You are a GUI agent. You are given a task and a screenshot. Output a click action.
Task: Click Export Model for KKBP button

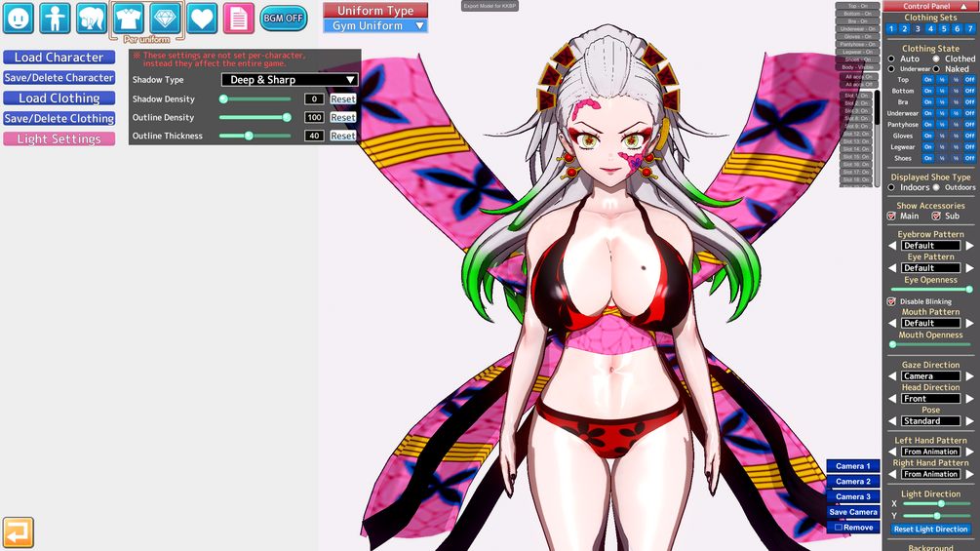[490, 6]
